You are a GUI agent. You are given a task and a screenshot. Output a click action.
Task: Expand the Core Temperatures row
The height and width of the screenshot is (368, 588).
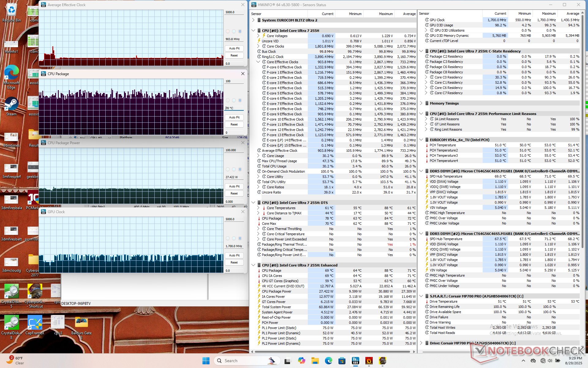point(258,208)
